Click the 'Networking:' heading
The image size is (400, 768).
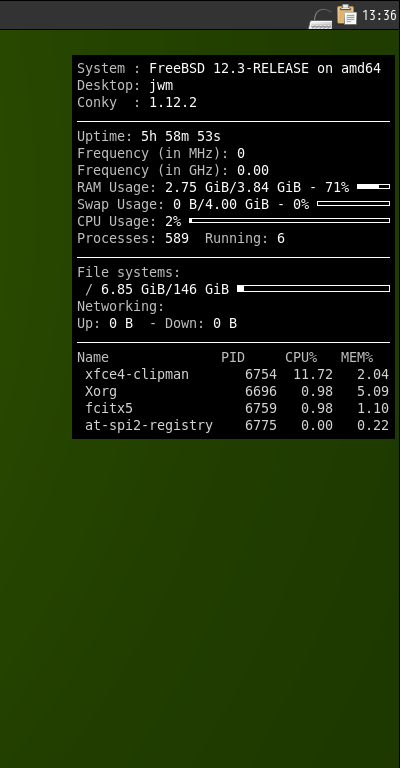tap(120, 307)
